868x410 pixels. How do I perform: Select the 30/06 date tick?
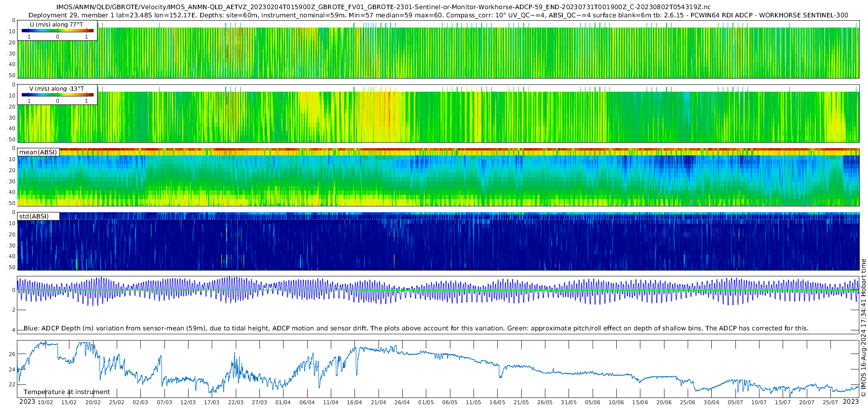point(711,402)
